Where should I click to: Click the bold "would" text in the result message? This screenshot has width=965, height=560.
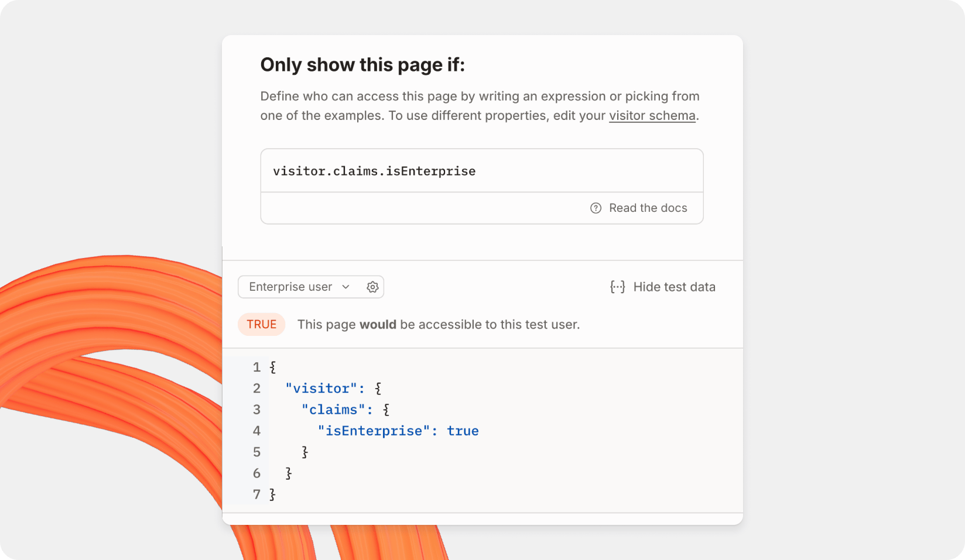coord(378,324)
